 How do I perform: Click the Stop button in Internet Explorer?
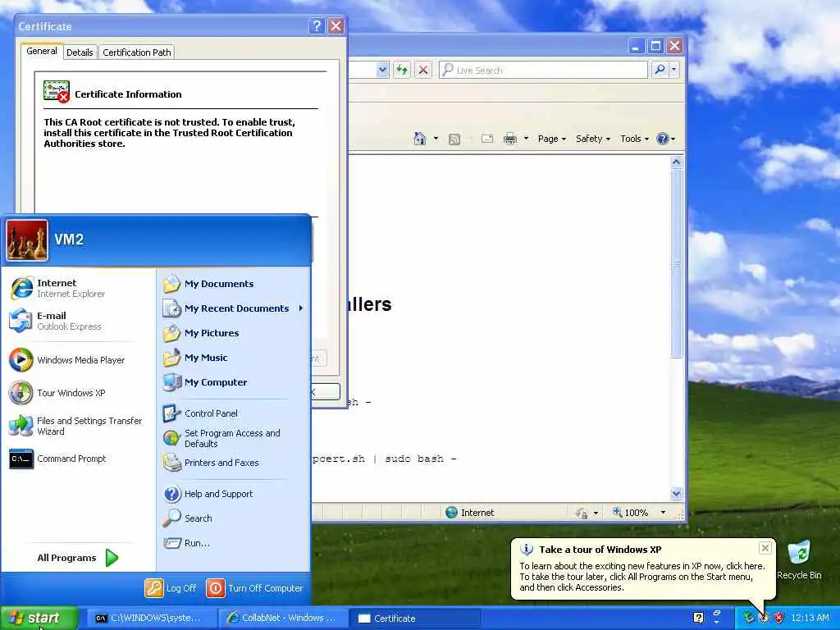[x=423, y=70]
